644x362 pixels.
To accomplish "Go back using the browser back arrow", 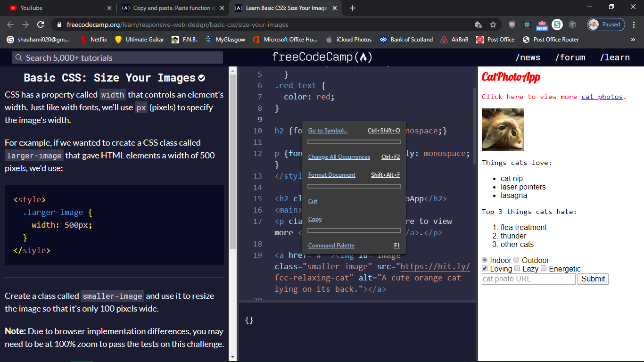I will [x=10, y=25].
